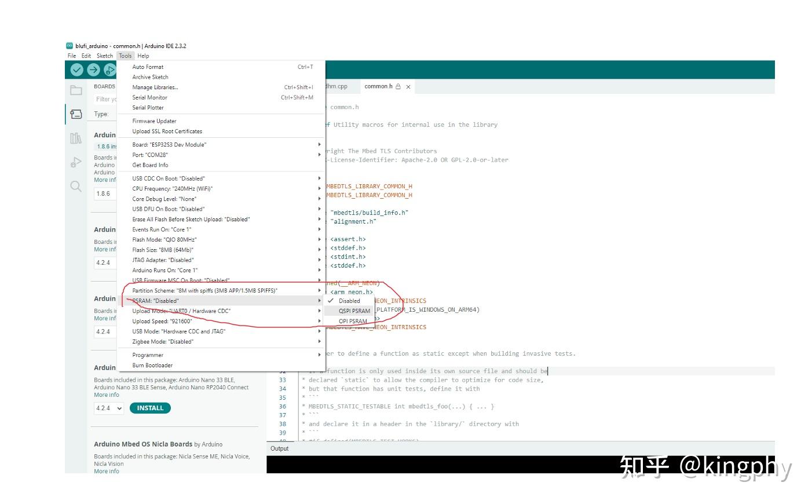
Task: Open the Upload Speed "921600" submenu
Action: [x=221, y=322]
